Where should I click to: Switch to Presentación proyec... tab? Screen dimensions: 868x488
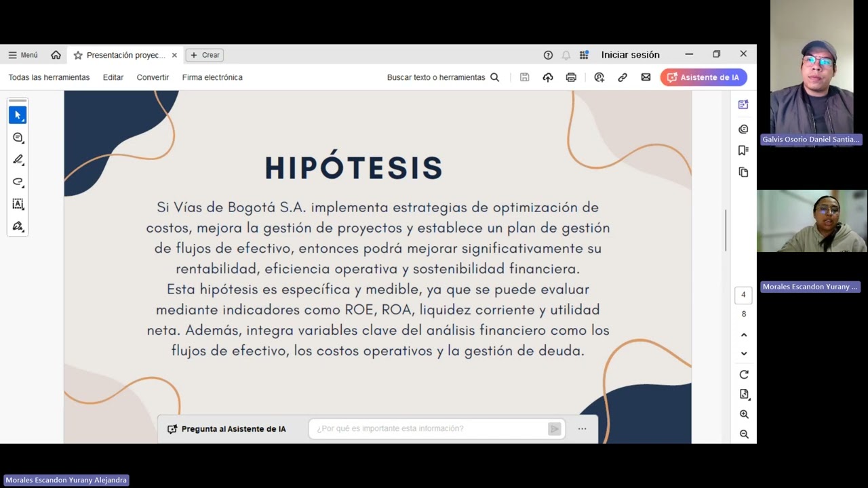pos(125,55)
